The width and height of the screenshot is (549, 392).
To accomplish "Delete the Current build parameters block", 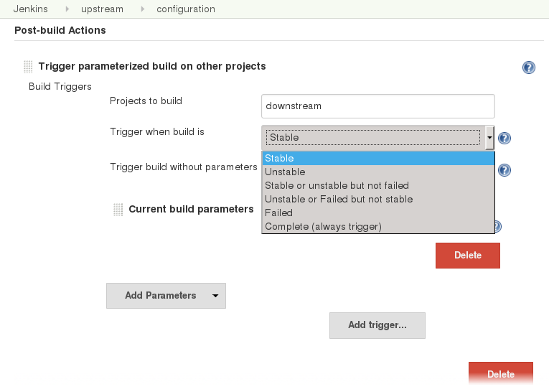I will [x=468, y=256].
